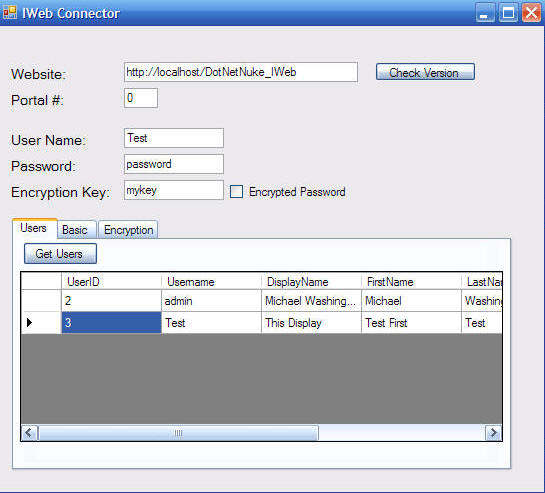Click the 'Michael Washing...' display name cell

click(311, 301)
